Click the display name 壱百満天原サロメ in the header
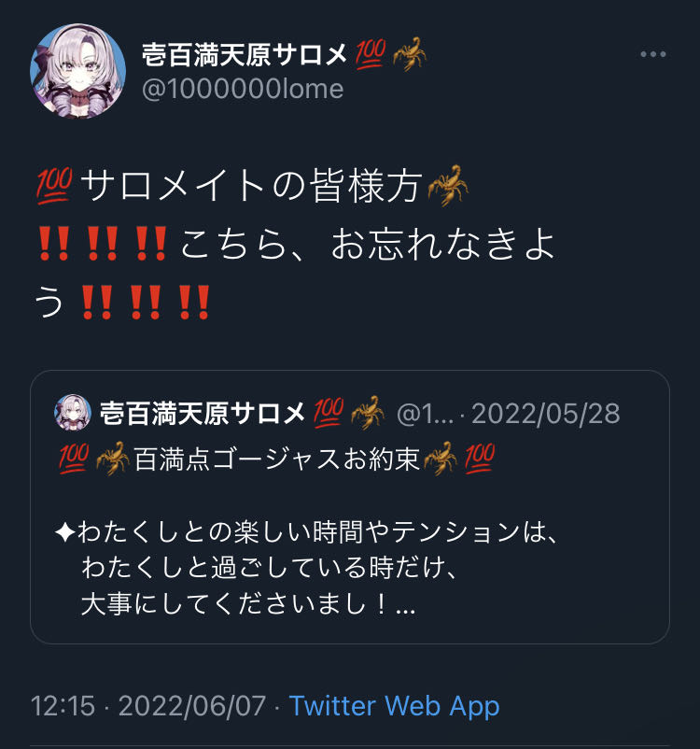This screenshot has width=700, height=749. [244, 54]
